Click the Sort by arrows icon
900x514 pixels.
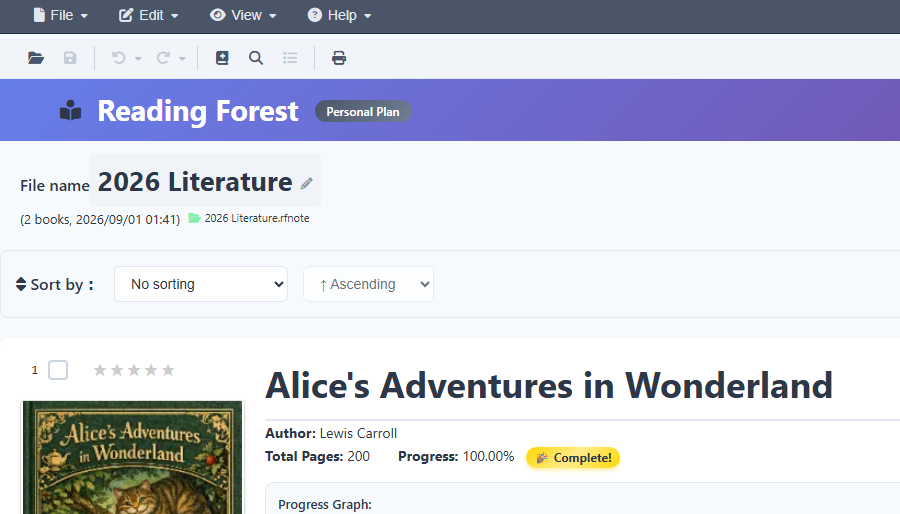coord(21,285)
